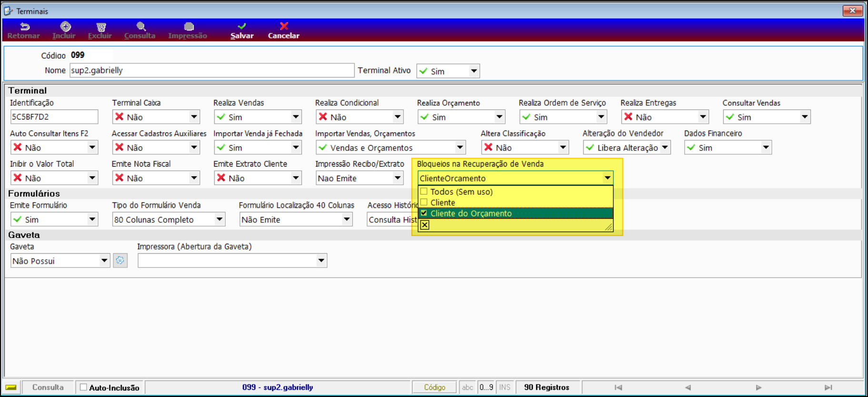Click the Incluir toolbar icon

65,27
